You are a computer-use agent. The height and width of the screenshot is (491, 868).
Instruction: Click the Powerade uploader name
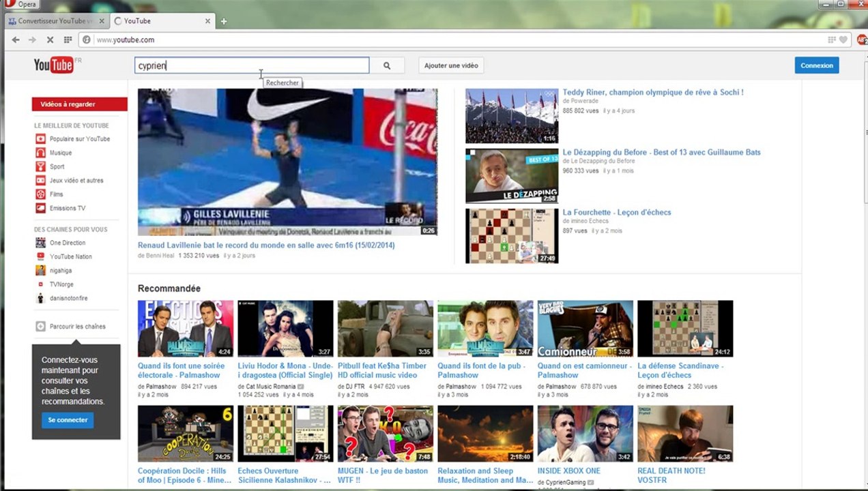click(584, 101)
